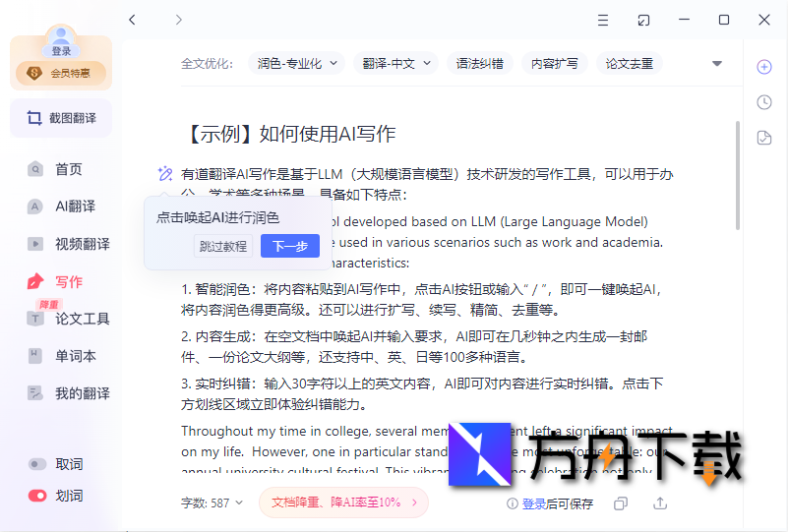Click the 我的翻译 document icon

coord(34,393)
